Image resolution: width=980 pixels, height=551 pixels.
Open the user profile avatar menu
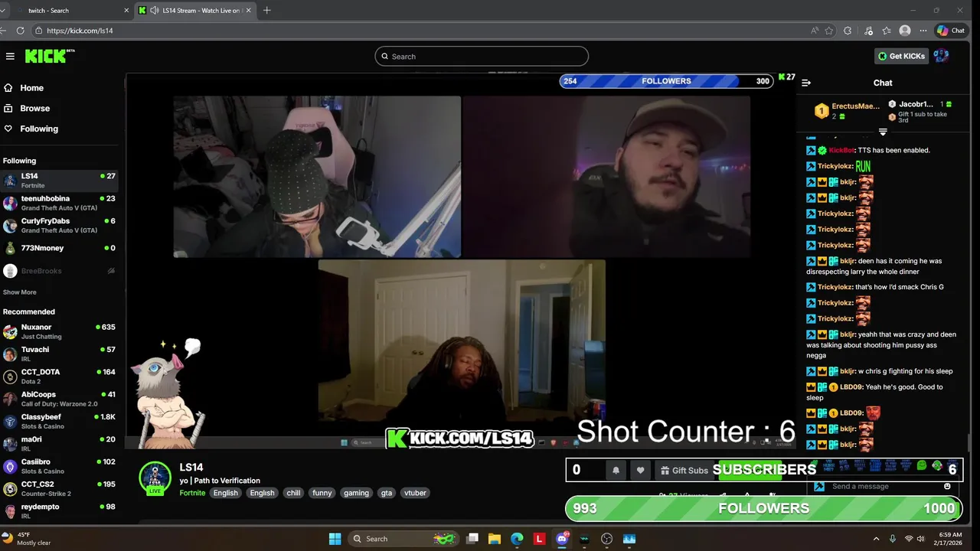pyautogui.click(x=941, y=56)
